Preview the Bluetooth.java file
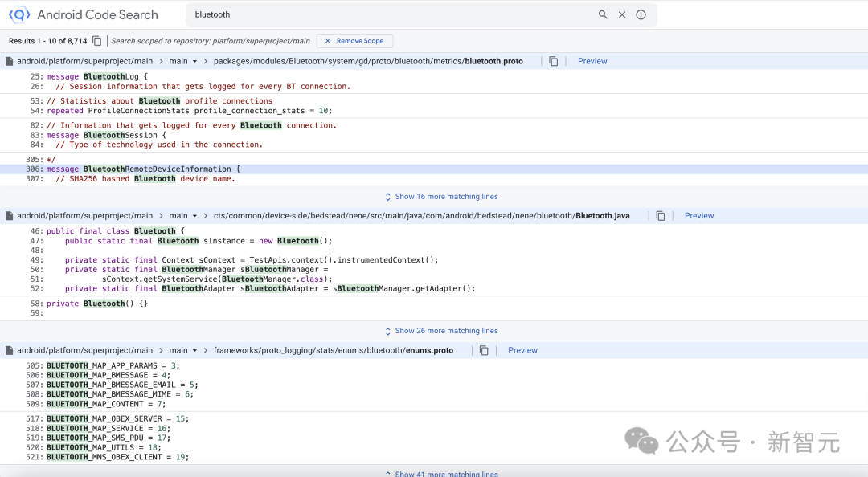The width and height of the screenshot is (868, 477). 699,216
